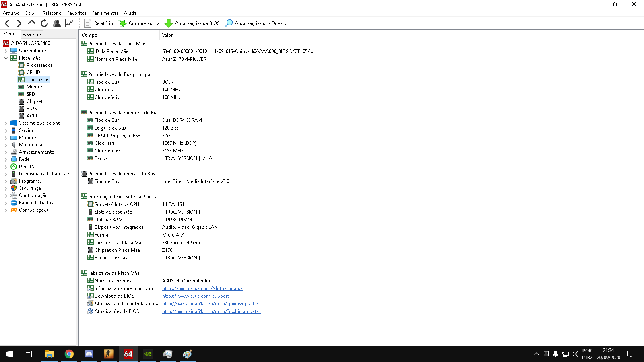Open the Arquivo menu

point(11,13)
